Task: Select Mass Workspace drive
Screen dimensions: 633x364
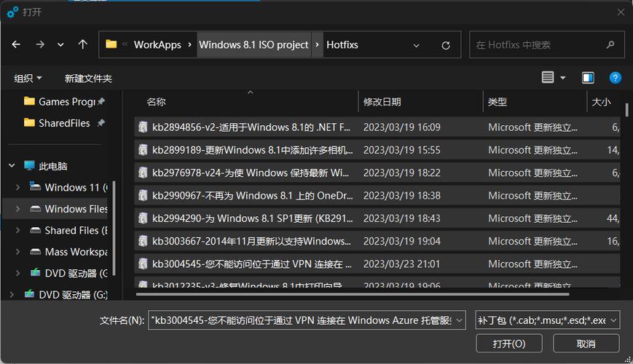Action: pyautogui.click(x=70, y=252)
